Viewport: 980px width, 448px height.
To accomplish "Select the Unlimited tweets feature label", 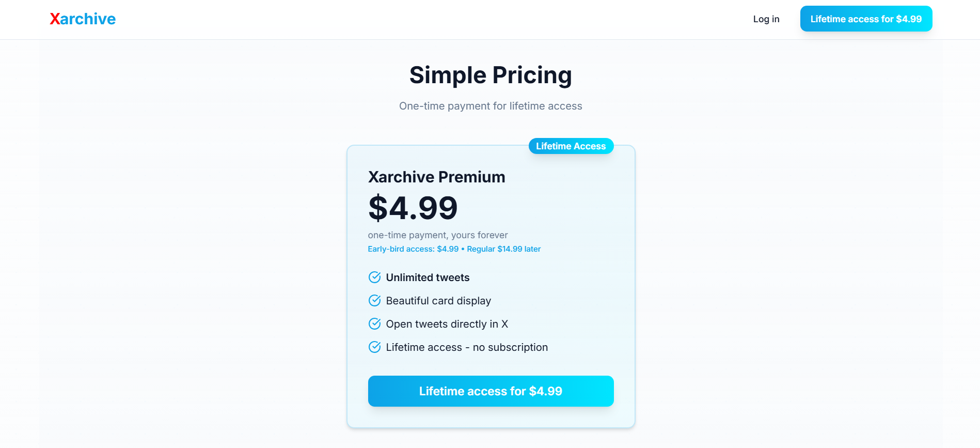I will [428, 277].
